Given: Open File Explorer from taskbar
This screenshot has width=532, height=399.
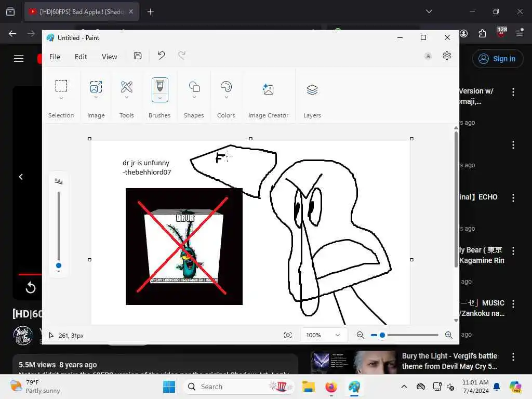Looking at the screenshot, I should pyautogui.click(x=309, y=387).
